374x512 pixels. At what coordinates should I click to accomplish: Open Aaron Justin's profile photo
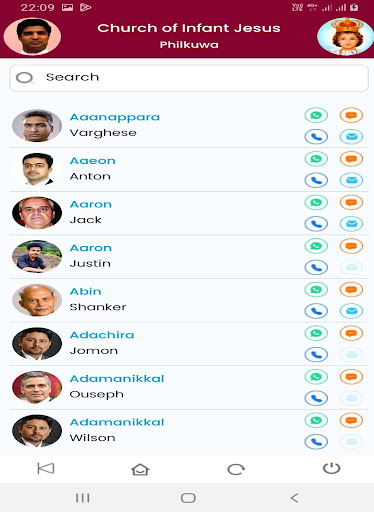pos(37,256)
